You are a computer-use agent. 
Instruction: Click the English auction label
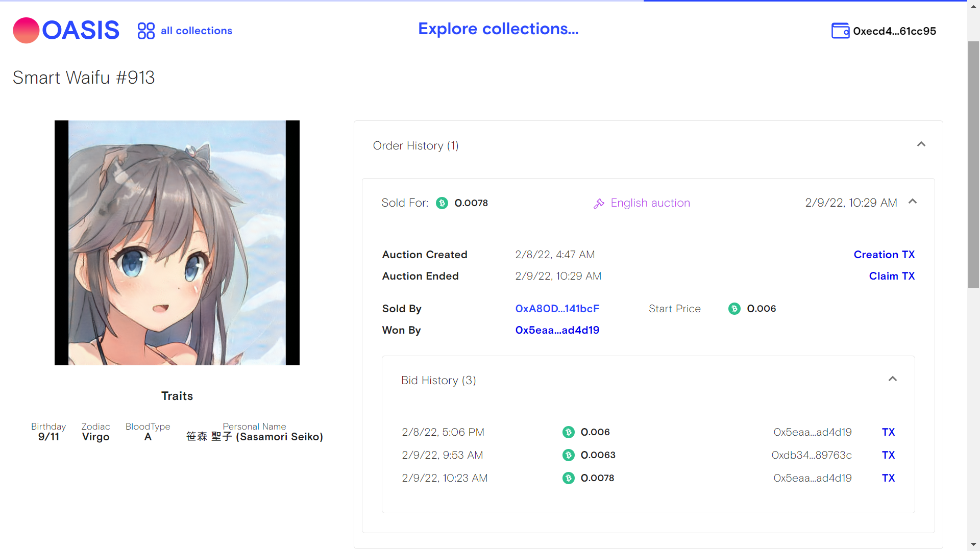click(x=650, y=203)
